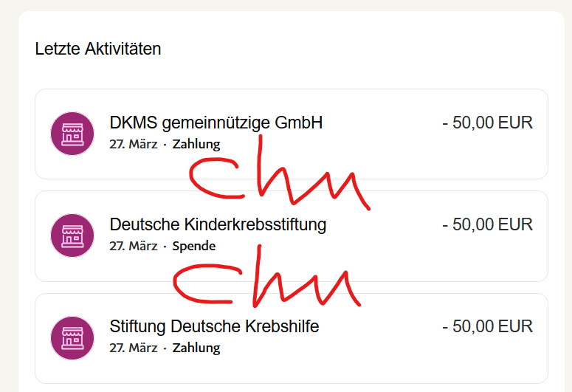The height and width of the screenshot is (392, 572).
Task: Open the Deutsche Kinderkrebsstiftung merchant name
Action: 218,224
